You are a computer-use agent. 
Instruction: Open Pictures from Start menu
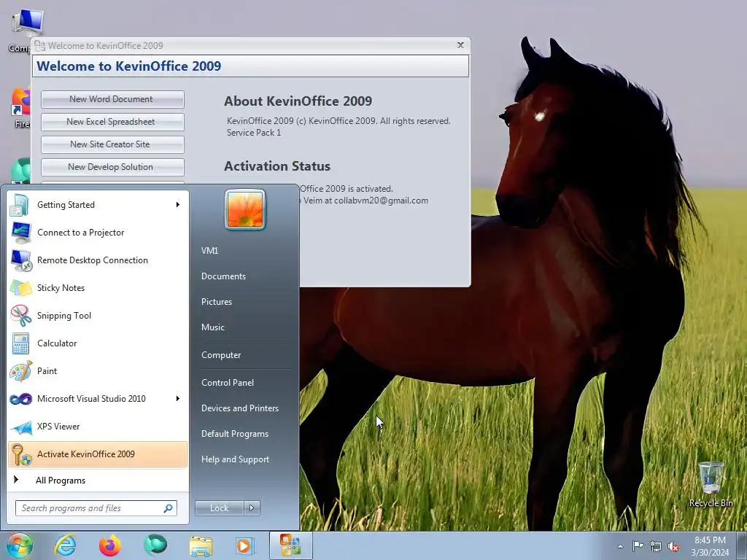coord(216,302)
